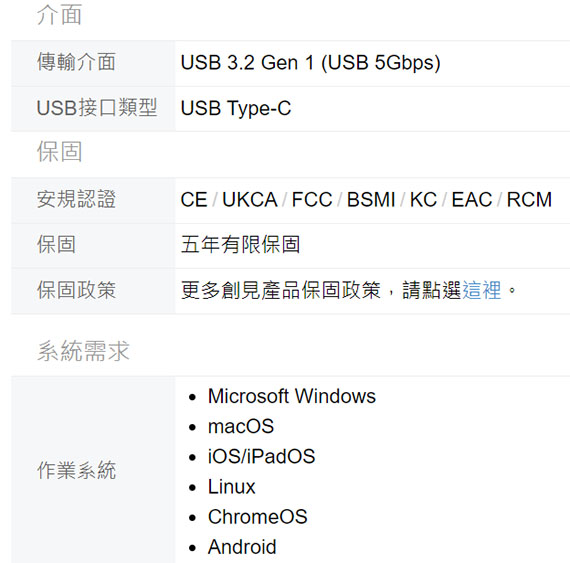570x563 pixels.
Task: Click the USB Type-C value text
Action: (236, 109)
